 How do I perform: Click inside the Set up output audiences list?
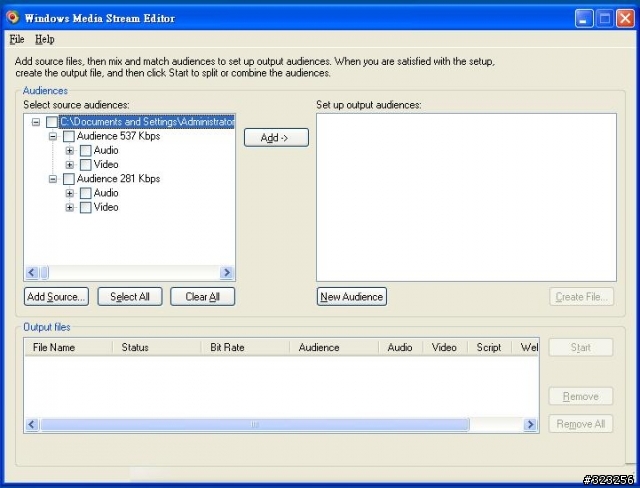[x=466, y=197]
